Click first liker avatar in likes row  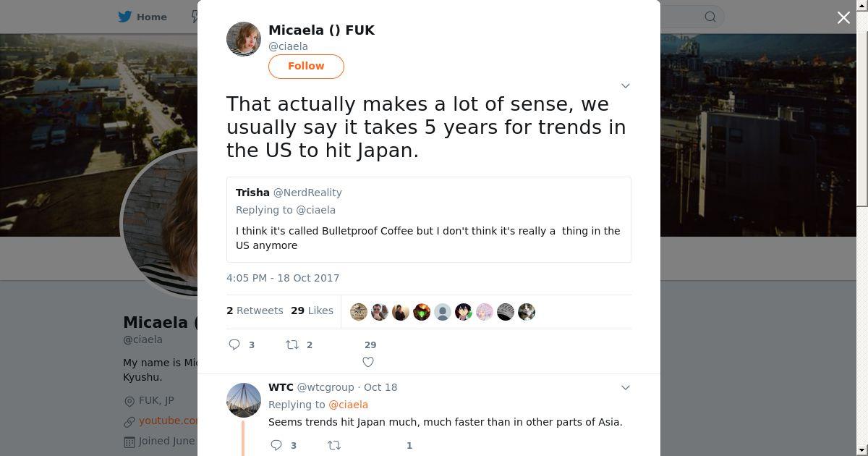(359, 312)
